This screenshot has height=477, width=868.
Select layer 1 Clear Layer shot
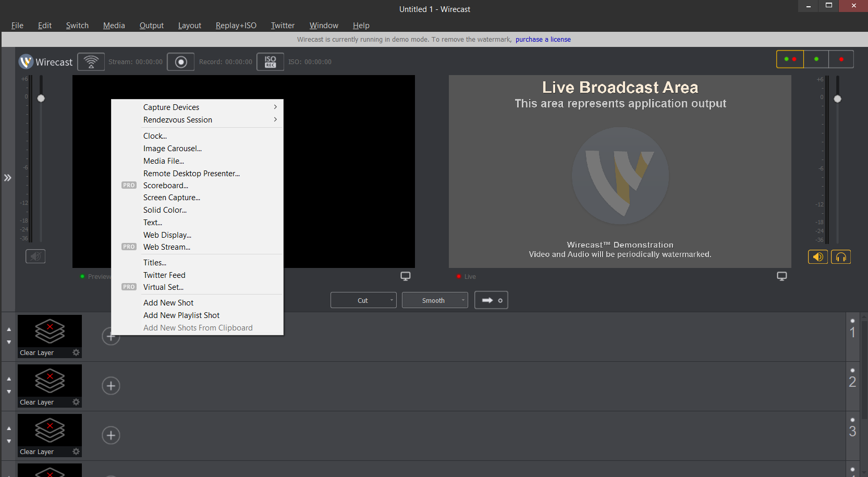[50, 336]
